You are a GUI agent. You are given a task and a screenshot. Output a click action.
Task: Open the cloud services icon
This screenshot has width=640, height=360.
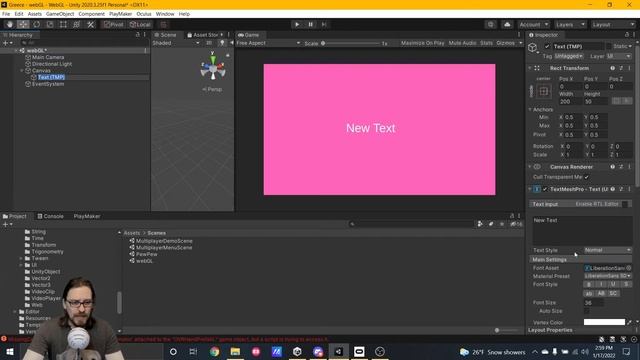pyautogui.click(x=507, y=24)
